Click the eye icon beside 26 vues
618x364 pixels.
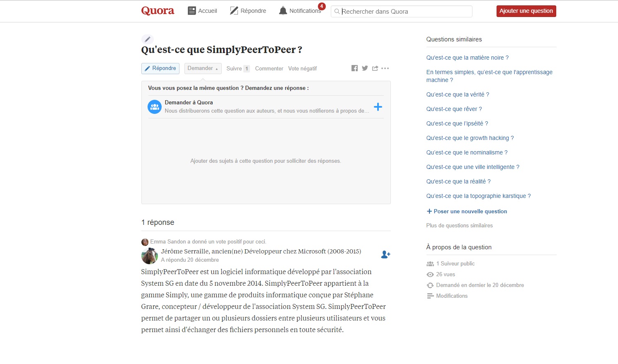(430, 275)
